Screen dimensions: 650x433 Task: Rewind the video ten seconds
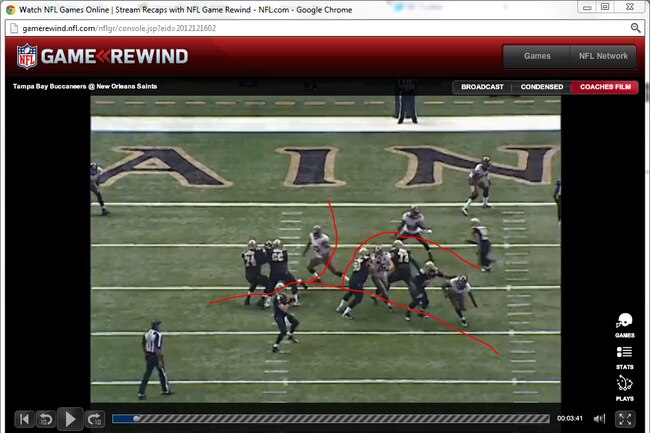(x=46, y=419)
